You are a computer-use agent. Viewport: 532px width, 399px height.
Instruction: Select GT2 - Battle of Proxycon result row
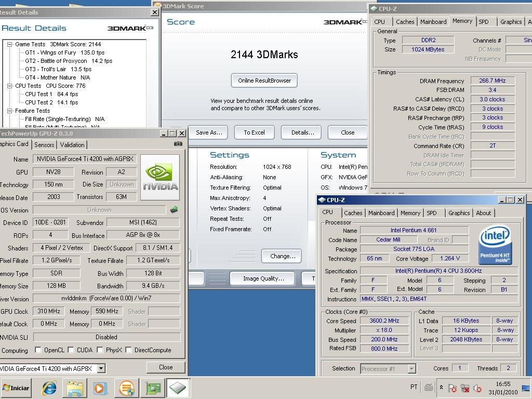pyautogui.click(x=69, y=61)
